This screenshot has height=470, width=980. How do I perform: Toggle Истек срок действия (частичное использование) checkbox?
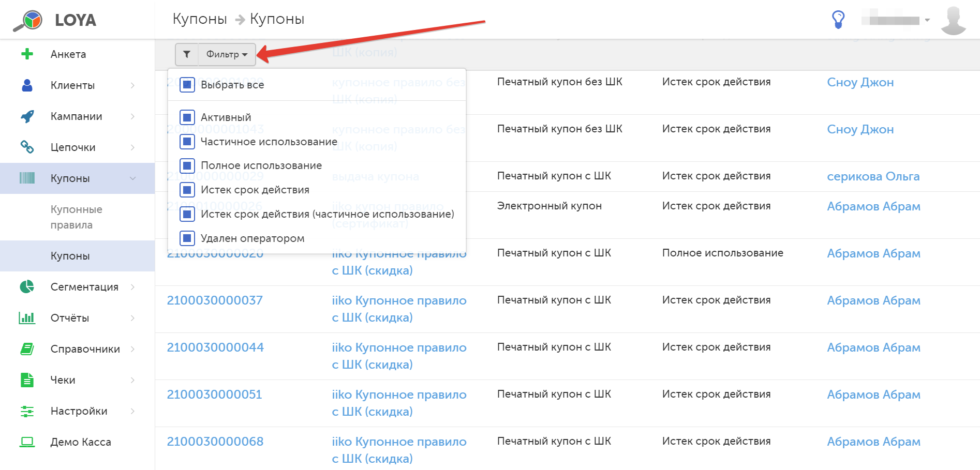[187, 214]
